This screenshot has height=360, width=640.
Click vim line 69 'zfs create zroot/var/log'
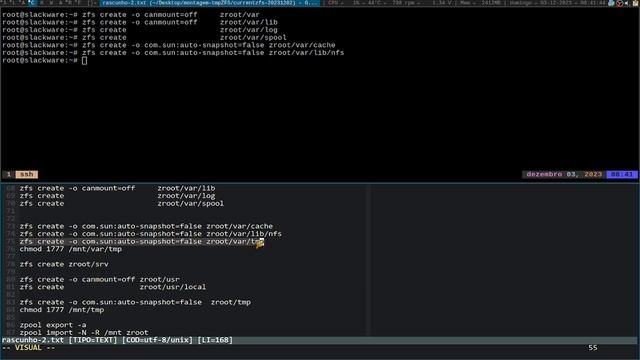pos(117,196)
